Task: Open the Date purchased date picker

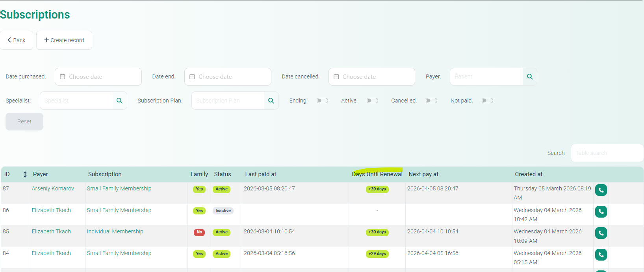Action: 98,77
